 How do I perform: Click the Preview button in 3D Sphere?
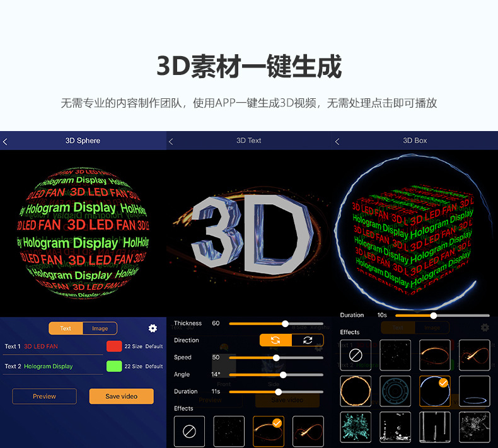coord(45,396)
